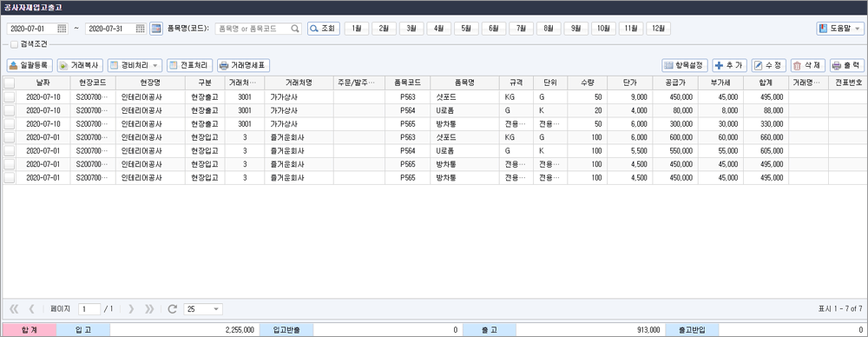Click total cell 605,000
The width and height of the screenshot is (868, 337).
[766, 151]
